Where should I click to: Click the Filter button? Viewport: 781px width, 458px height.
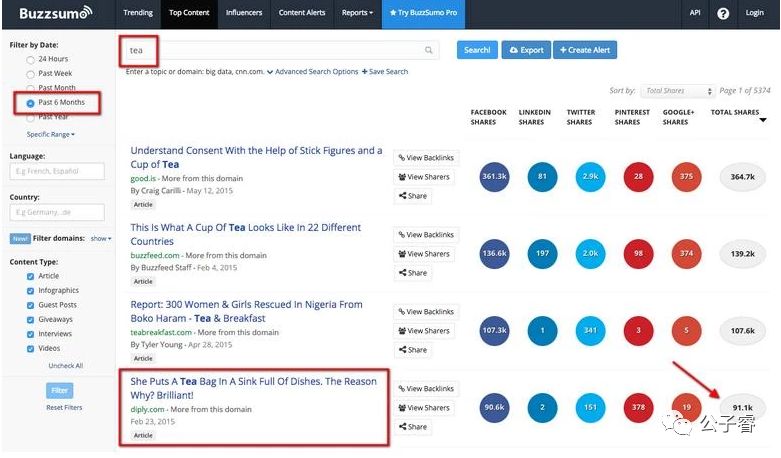click(x=59, y=390)
